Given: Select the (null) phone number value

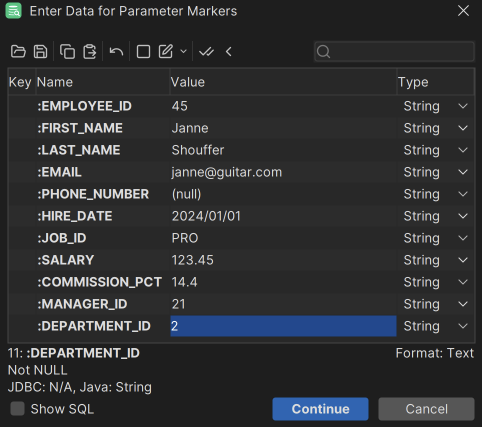Looking at the screenshot, I should 283,194.
